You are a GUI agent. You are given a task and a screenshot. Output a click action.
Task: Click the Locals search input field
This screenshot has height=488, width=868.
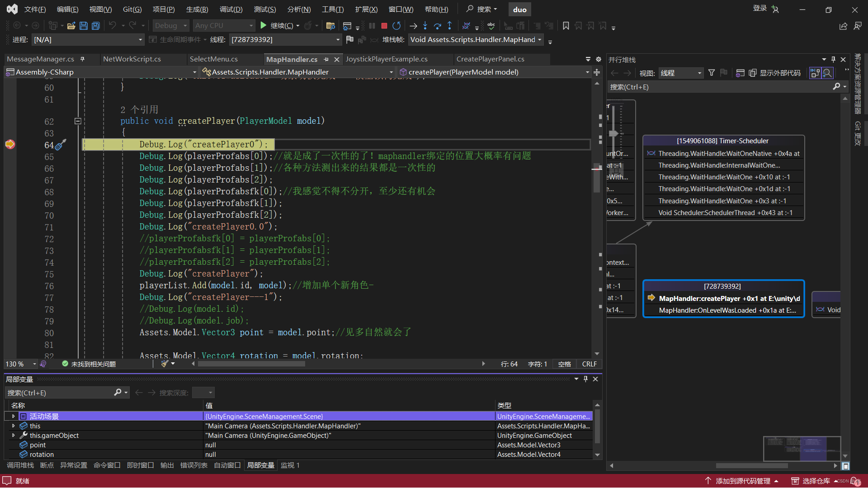[x=60, y=393]
